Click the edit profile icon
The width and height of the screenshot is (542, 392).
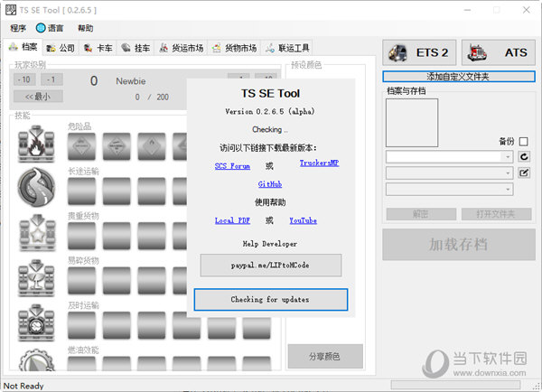524,173
